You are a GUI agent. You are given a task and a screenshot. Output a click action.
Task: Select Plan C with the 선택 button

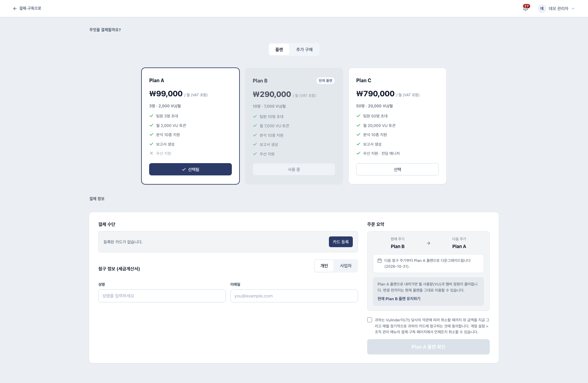(397, 169)
